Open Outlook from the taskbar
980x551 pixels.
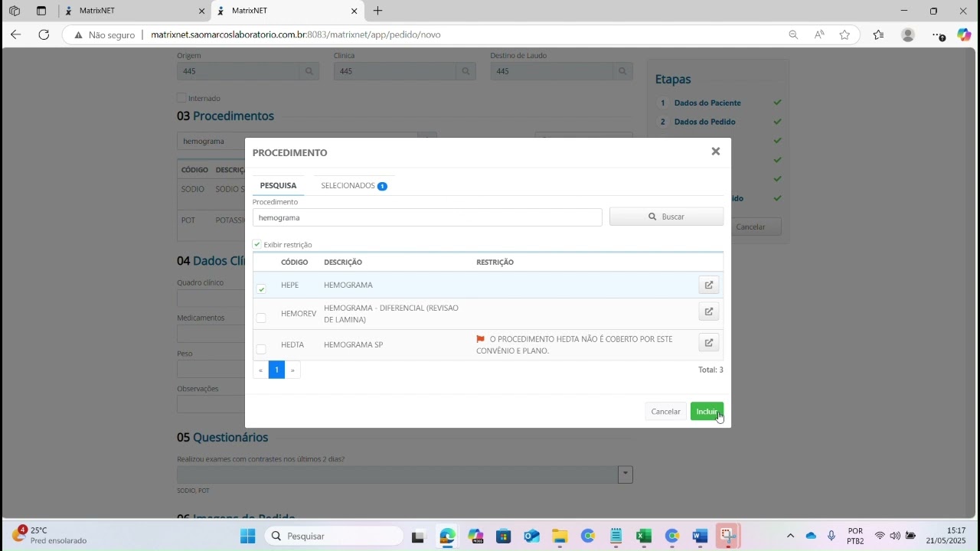(531, 536)
